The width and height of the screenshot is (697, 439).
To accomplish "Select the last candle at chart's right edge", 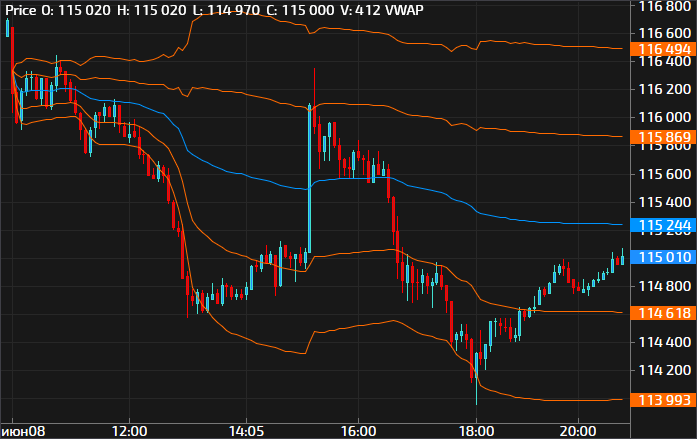I will point(622,259).
